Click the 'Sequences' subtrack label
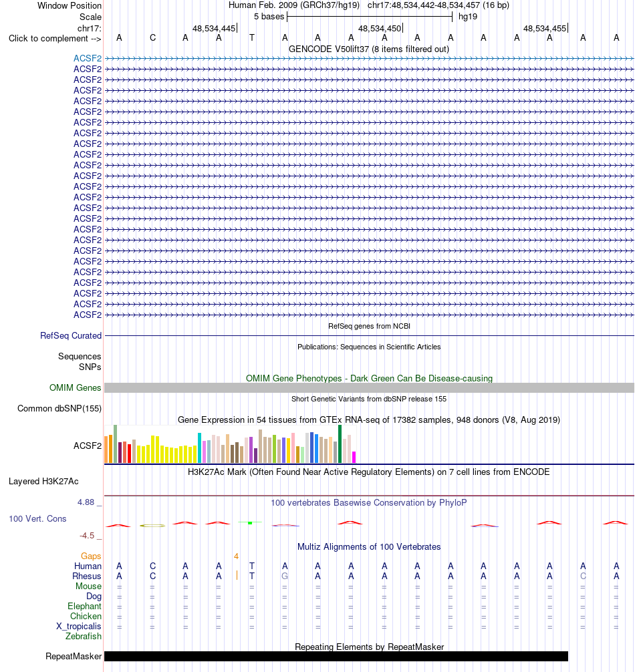The image size is (635, 672). click(80, 356)
